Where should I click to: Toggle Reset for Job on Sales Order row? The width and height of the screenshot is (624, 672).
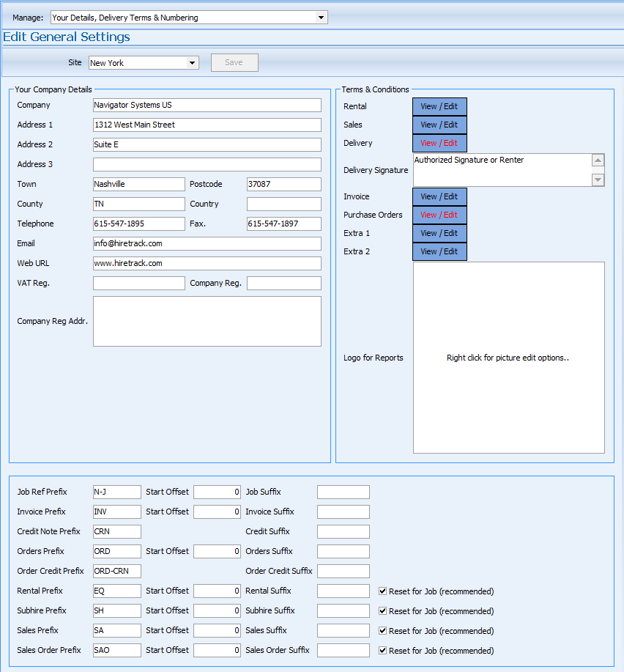(383, 651)
